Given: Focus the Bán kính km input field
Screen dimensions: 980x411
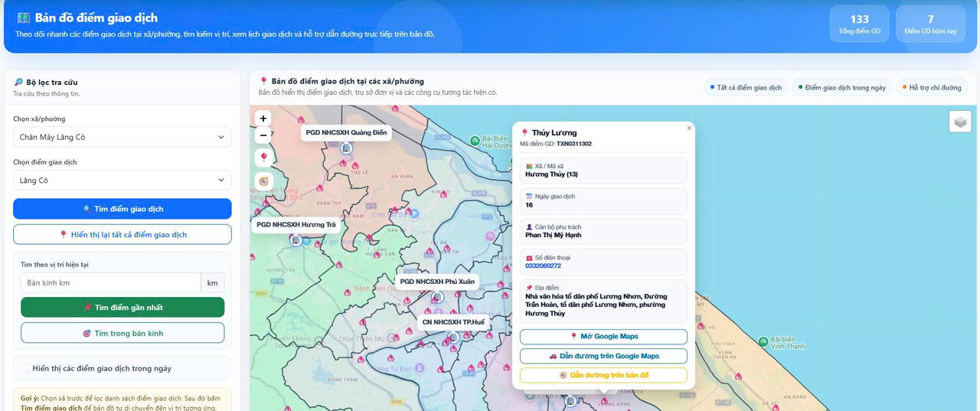Looking at the screenshot, I should pyautogui.click(x=110, y=282).
